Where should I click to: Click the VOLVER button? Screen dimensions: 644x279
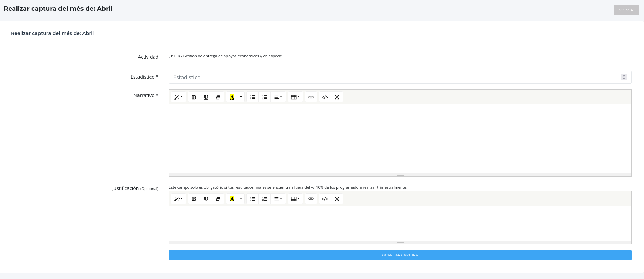[x=626, y=10]
